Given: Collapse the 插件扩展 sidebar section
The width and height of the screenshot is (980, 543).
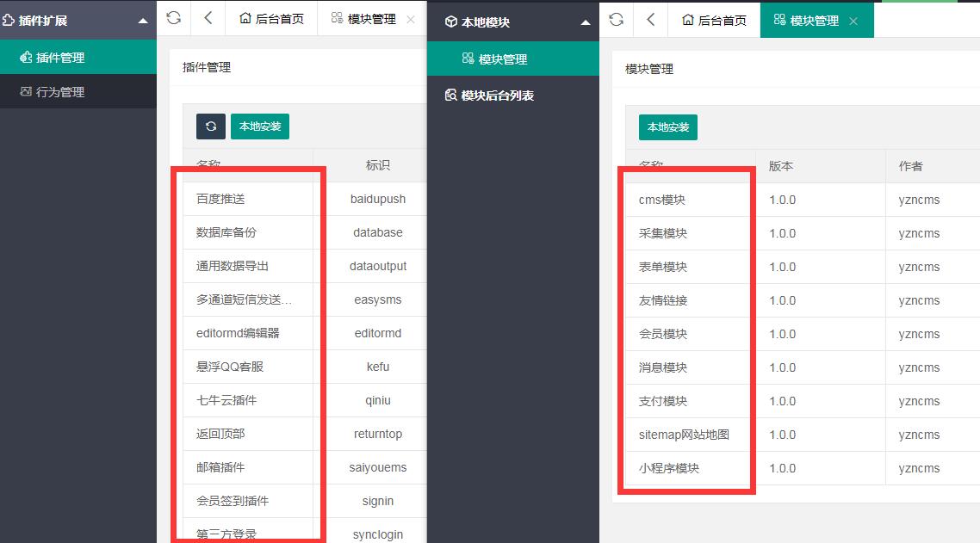Looking at the screenshot, I should click(x=145, y=19).
